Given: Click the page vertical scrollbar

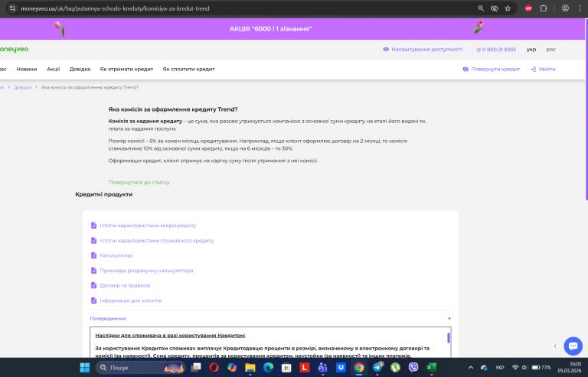Looking at the screenshot, I should [x=586, y=109].
